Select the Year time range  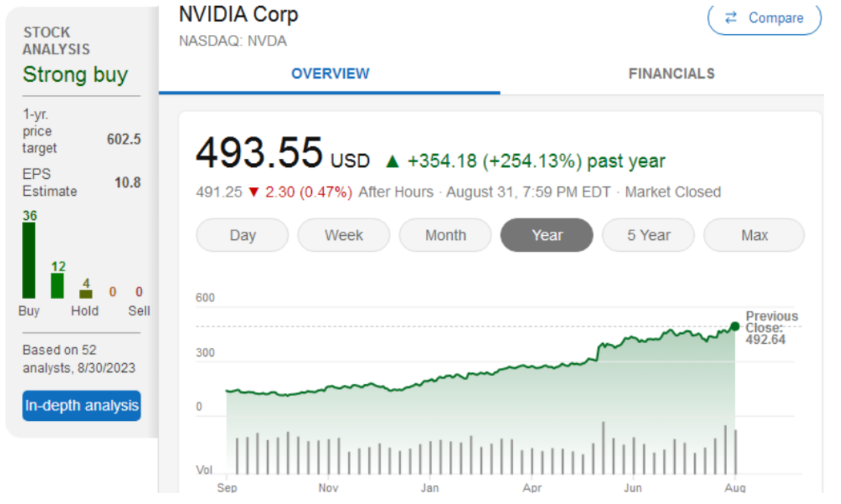pos(547,235)
